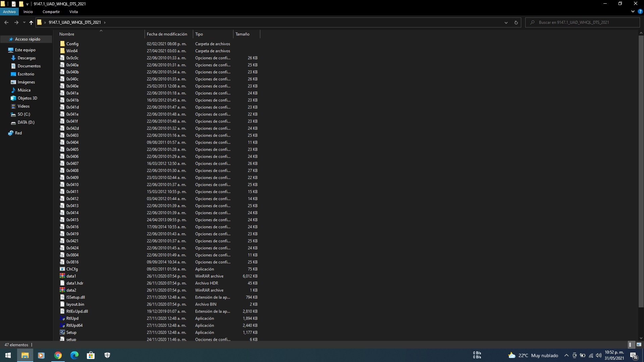Sort by Tamaño column header

(x=247, y=34)
